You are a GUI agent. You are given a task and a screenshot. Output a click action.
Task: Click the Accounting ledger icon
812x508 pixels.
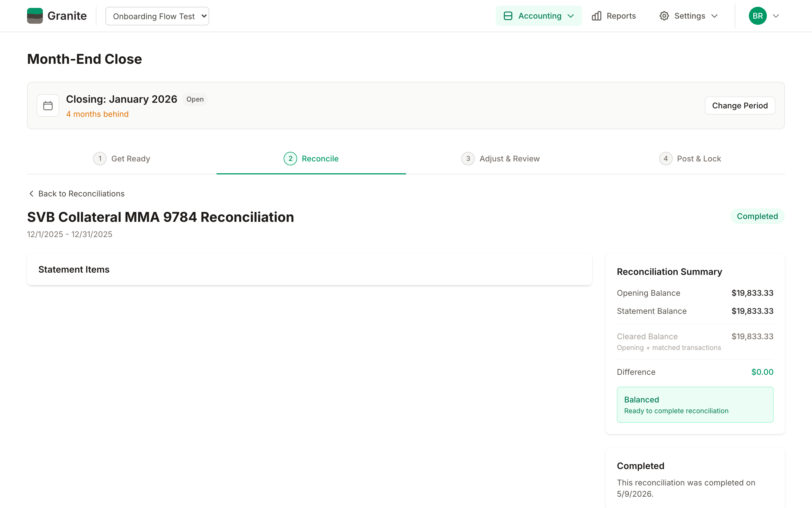(508, 16)
